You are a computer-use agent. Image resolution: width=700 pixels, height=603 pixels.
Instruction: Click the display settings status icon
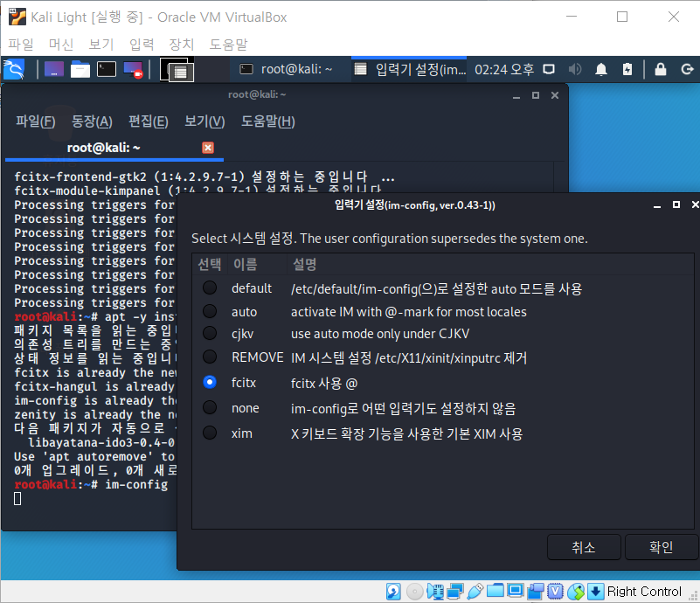[516, 591]
